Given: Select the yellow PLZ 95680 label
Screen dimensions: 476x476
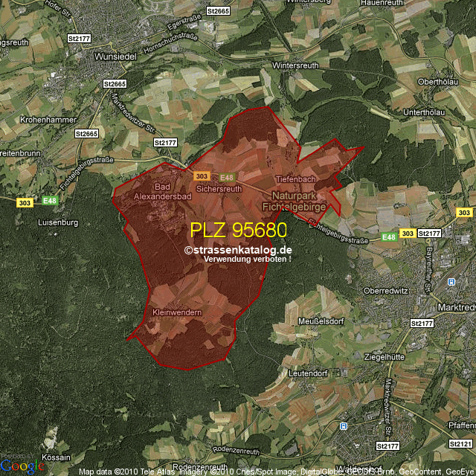Looking at the screenshot, I should coord(238,231).
